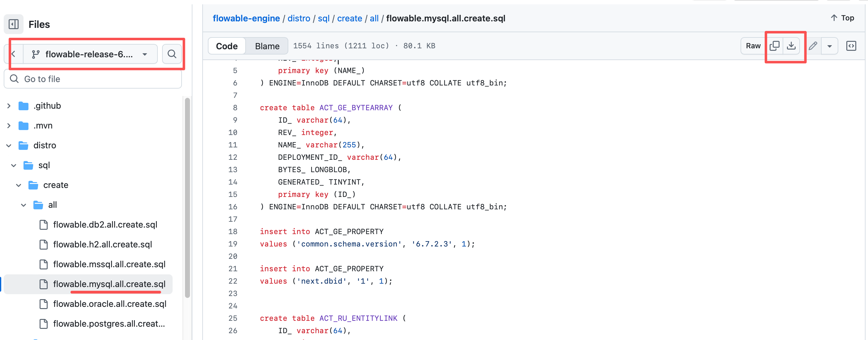Viewport: 868px width, 340px height.
Task: Copy raw file contents icon
Action: pos(774,46)
